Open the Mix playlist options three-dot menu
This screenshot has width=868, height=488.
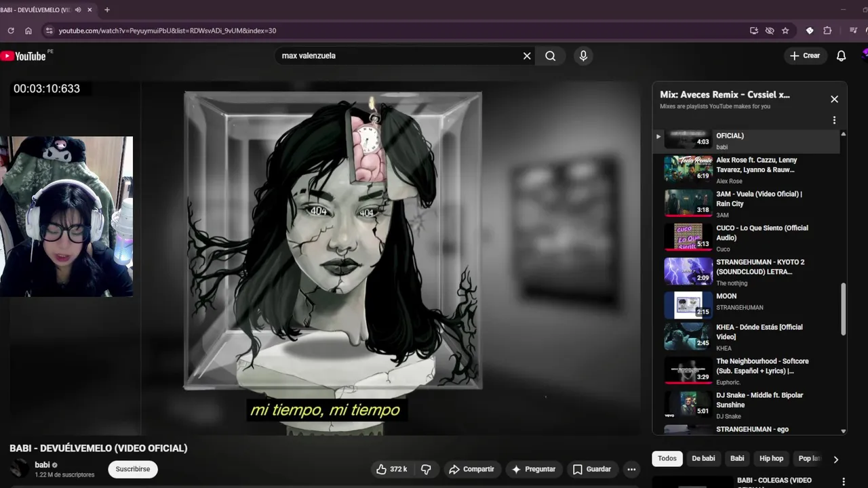[x=834, y=120]
